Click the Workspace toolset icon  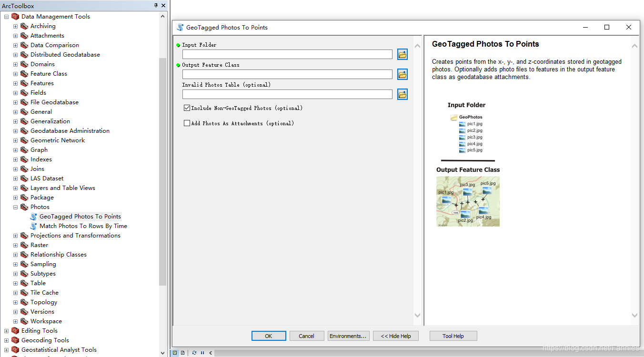[x=24, y=321]
